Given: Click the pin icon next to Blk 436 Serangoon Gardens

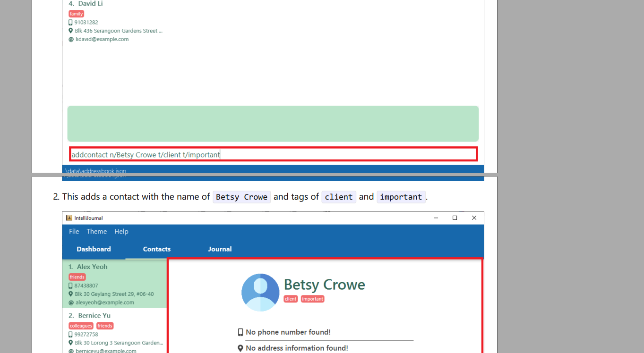Looking at the screenshot, I should [x=70, y=31].
